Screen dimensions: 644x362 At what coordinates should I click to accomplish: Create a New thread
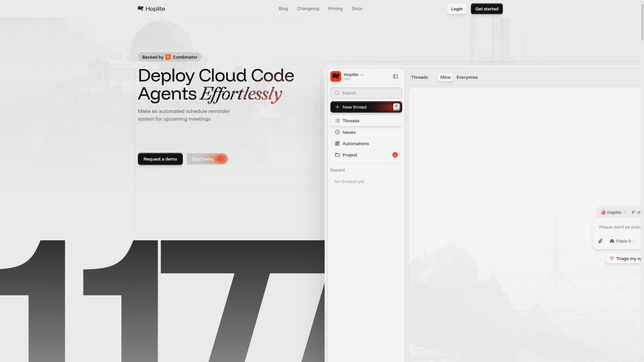click(x=366, y=107)
